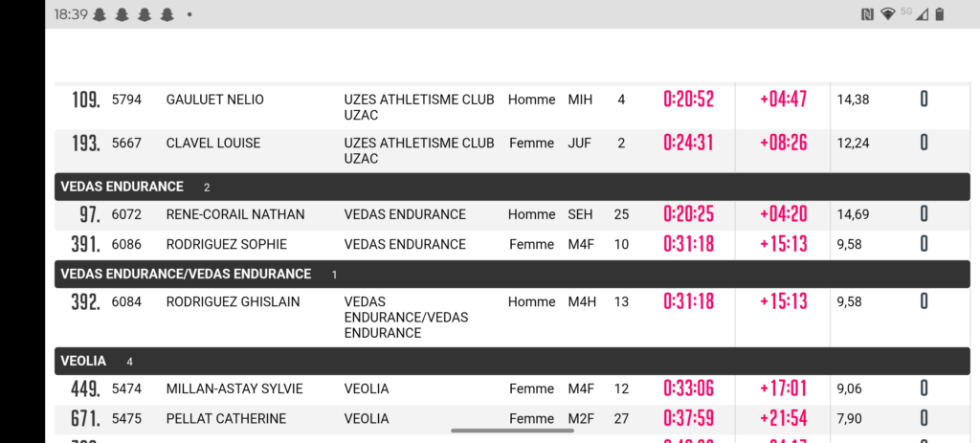Screen dimensions: 980x443
Task: Tap the rightmost Snapchat notification icon
Action: 167,14
